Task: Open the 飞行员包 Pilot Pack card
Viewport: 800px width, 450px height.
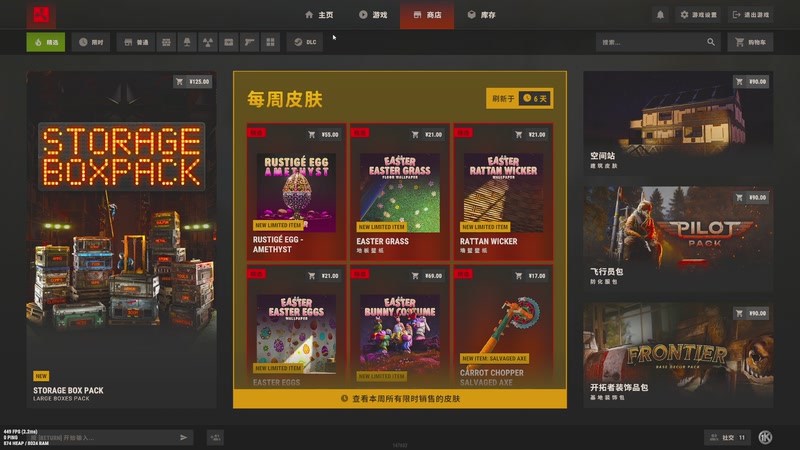Action: [x=678, y=239]
